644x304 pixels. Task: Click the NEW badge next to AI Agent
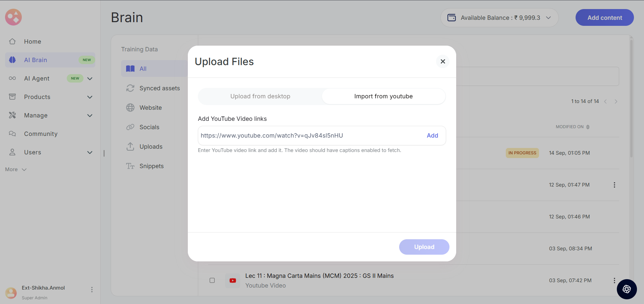pos(75,78)
